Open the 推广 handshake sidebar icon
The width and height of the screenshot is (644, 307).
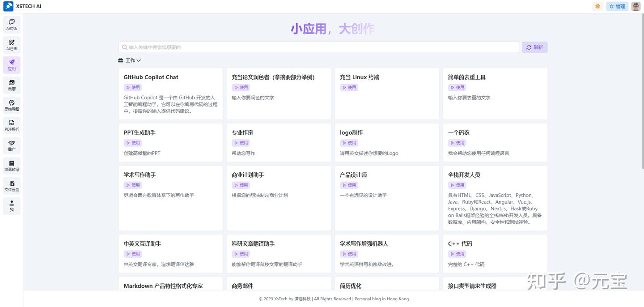click(12, 145)
